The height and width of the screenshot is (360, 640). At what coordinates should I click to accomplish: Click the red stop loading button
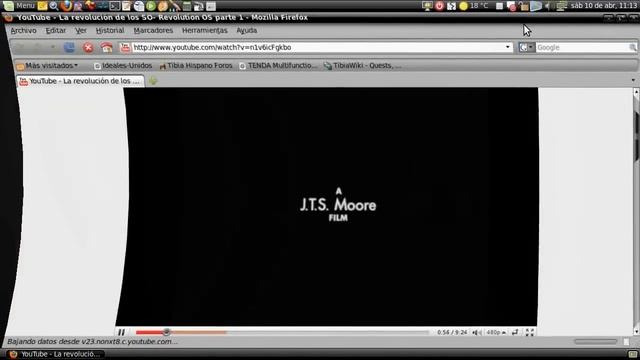coord(88,48)
